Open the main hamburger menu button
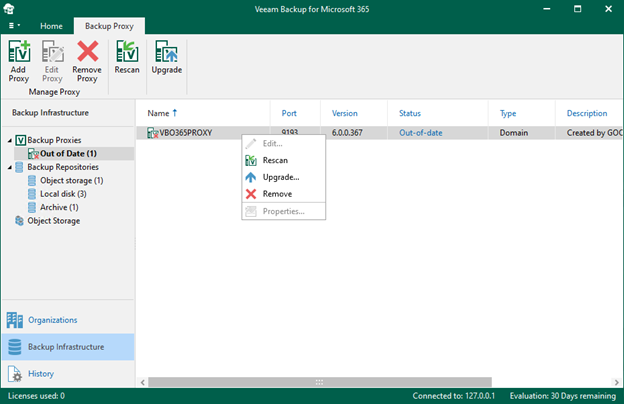 click(14, 25)
